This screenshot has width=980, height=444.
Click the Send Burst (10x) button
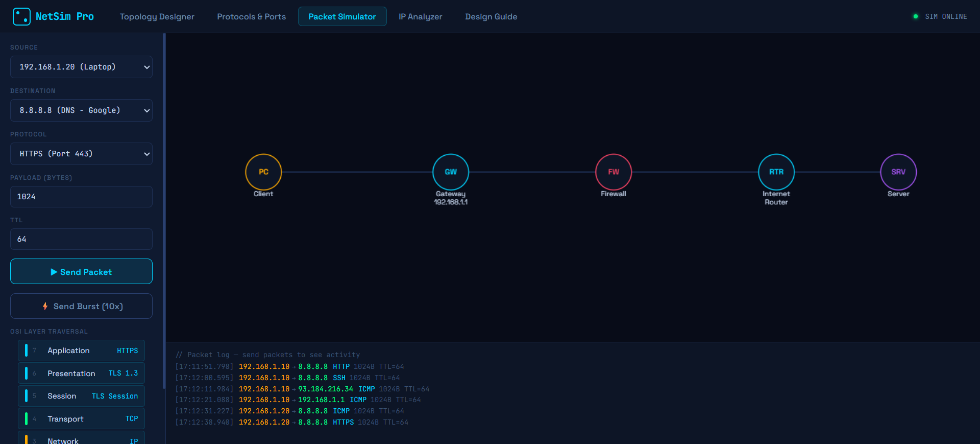[x=81, y=306]
